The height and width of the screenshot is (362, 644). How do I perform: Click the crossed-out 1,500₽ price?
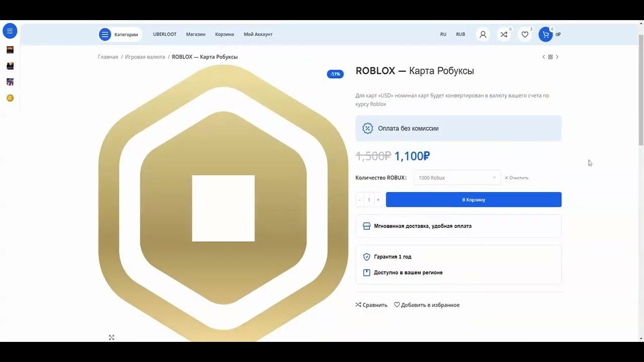(373, 156)
